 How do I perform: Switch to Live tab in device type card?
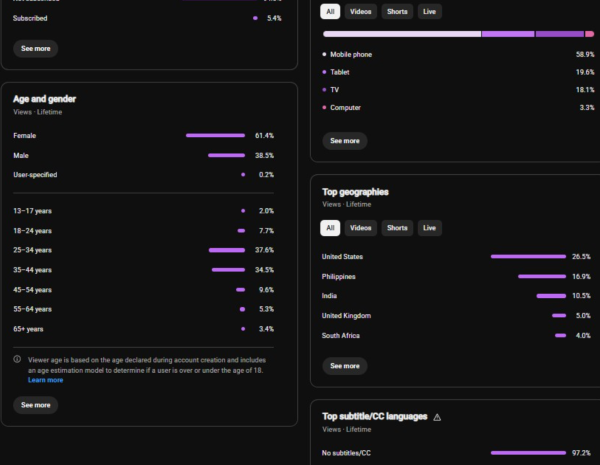click(429, 11)
